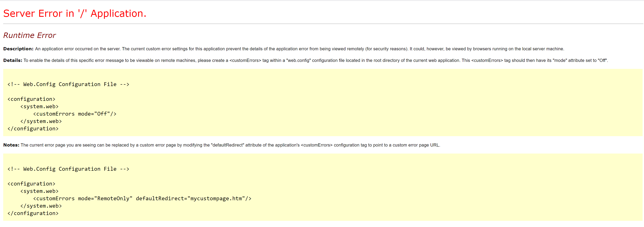
Task: Click closing </configuration> tag in first code block
Action: pos(33,129)
